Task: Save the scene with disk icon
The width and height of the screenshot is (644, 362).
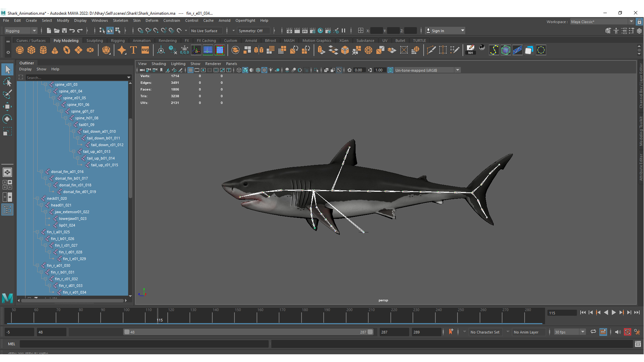Action: coord(64,31)
